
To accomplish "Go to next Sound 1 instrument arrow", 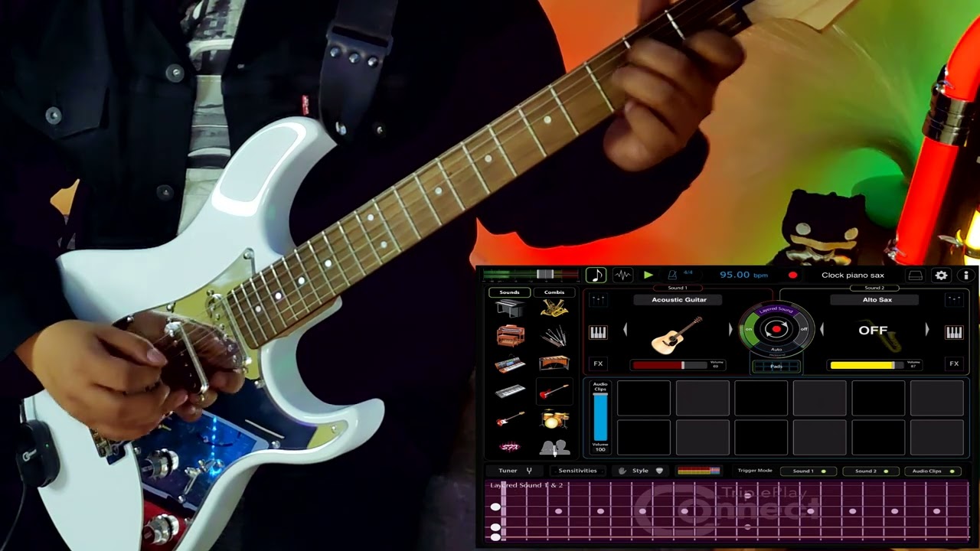I will [730, 330].
